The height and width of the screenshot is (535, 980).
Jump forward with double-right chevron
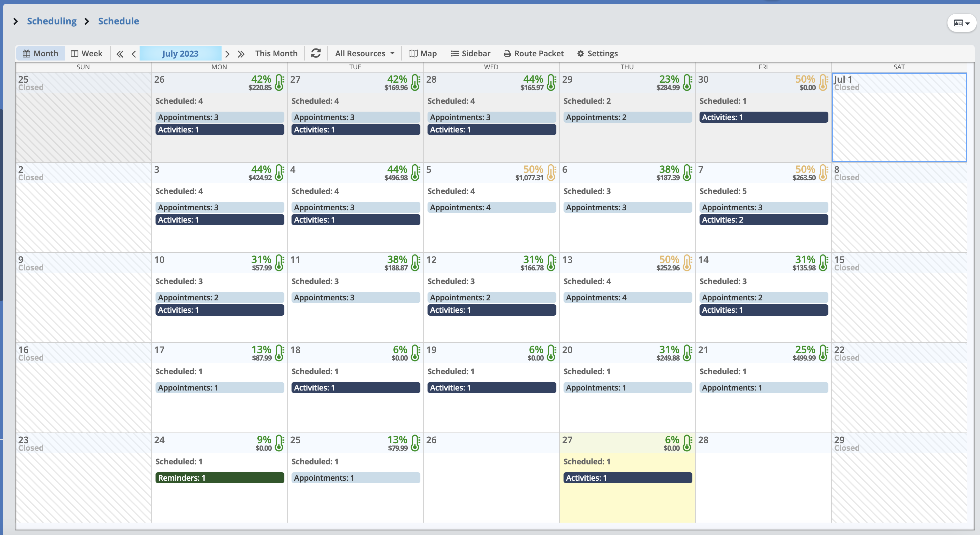pos(241,54)
